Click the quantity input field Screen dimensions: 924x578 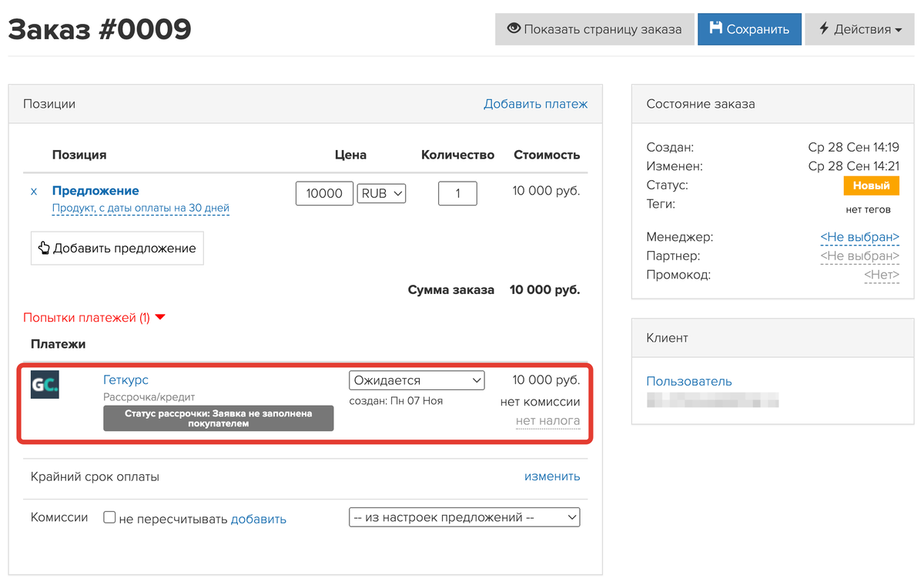point(457,193)
